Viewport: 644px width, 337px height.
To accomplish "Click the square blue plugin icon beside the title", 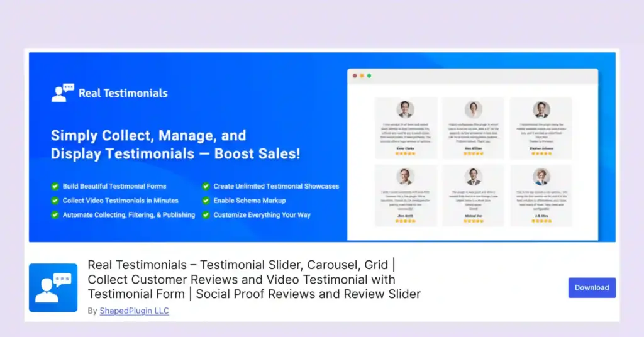I will tap(53, 288).
